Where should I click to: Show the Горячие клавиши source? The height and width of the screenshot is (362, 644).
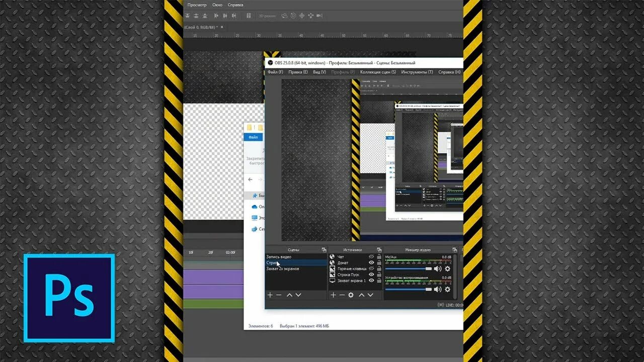point(371,269)
